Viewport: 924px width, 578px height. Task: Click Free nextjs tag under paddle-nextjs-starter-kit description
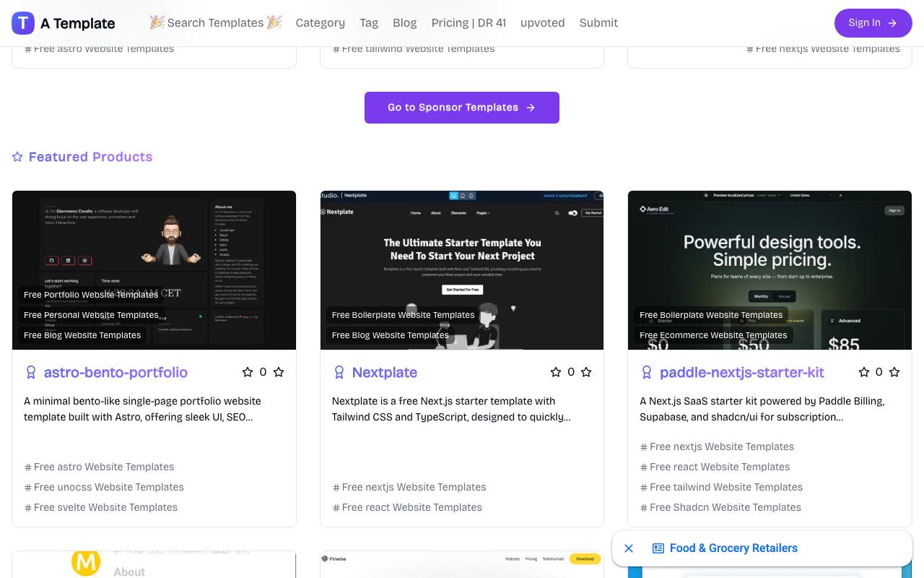(x=717, y=447)
